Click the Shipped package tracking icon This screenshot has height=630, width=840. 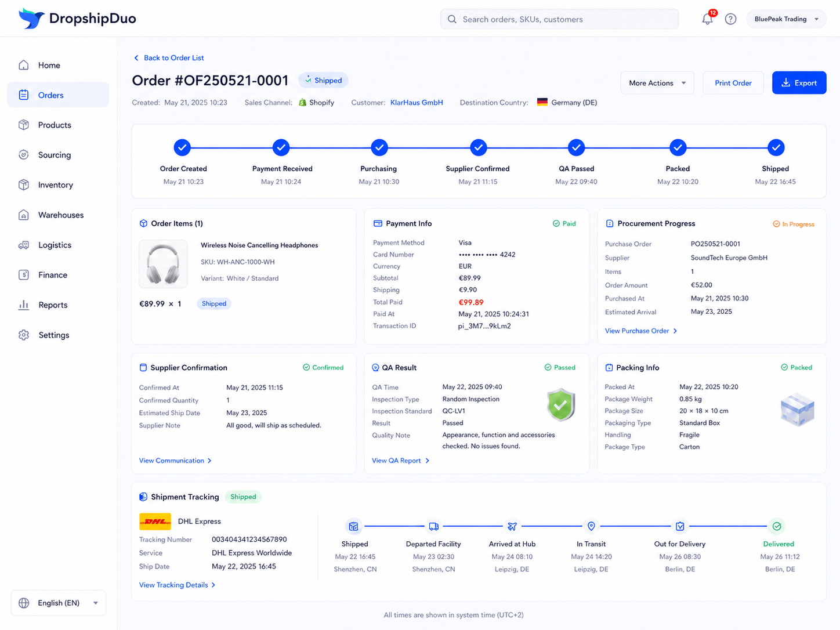point(353,526)
